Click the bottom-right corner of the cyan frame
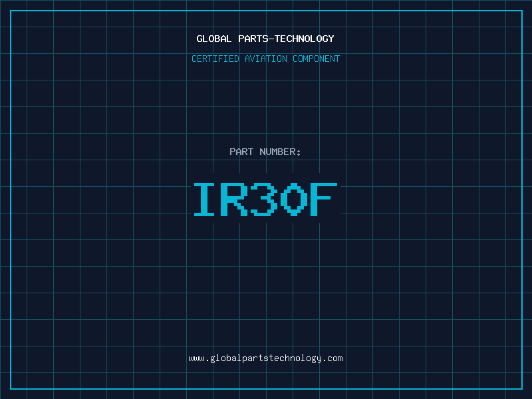 tap(521, 388)
